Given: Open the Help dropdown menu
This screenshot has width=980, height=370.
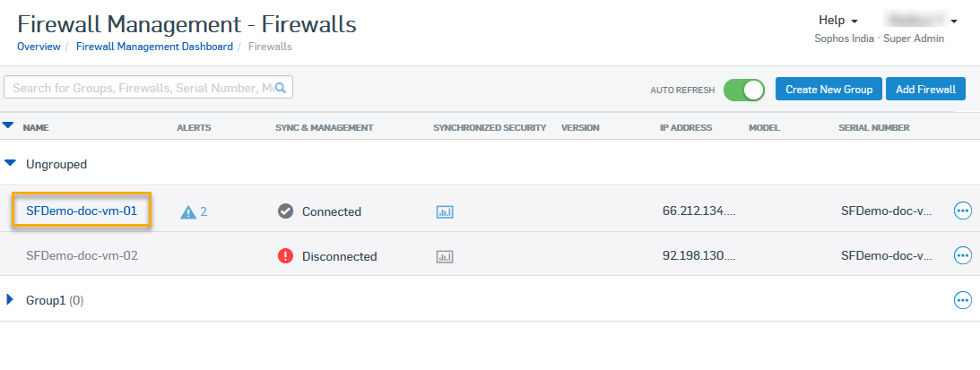Looking at the screenshot, I should coord(838,20).
